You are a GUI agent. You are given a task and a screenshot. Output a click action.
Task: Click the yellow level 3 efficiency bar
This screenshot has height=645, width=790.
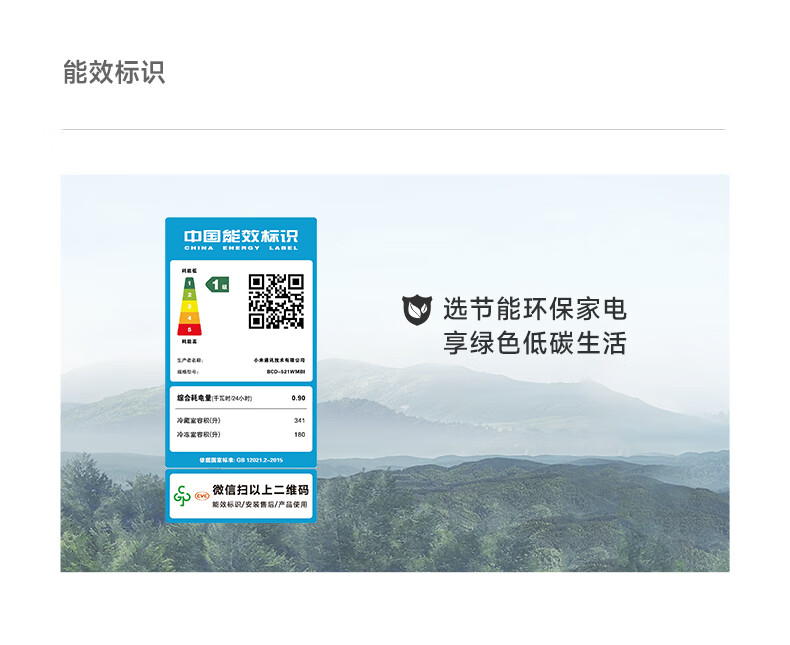click(189, 306)
